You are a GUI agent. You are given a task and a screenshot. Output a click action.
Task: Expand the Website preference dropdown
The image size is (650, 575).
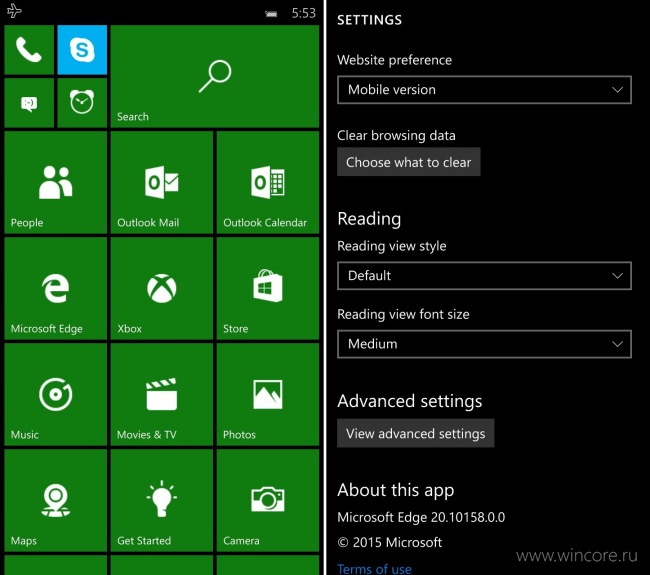[484, 90]
